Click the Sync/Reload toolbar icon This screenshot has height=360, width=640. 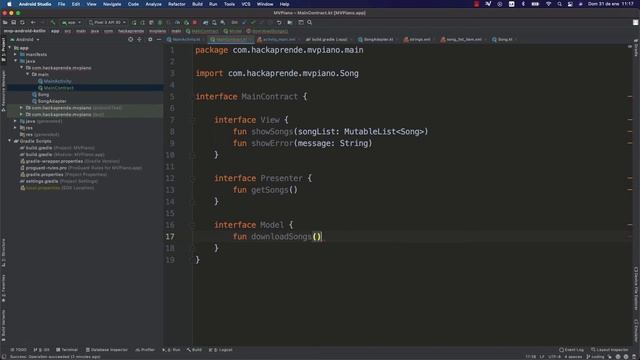pos(22,22)
